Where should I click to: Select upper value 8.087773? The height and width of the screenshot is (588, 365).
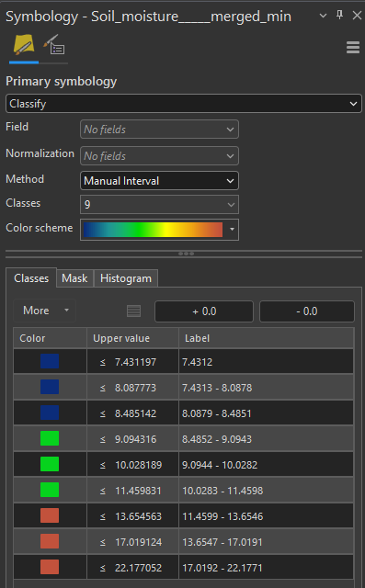[135, 388]
